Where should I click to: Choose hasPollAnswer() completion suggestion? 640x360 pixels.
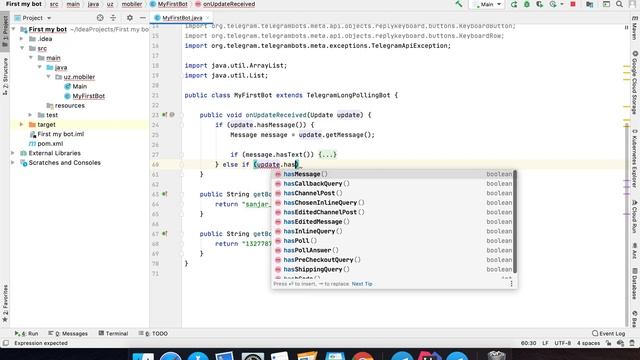[393, 250]
